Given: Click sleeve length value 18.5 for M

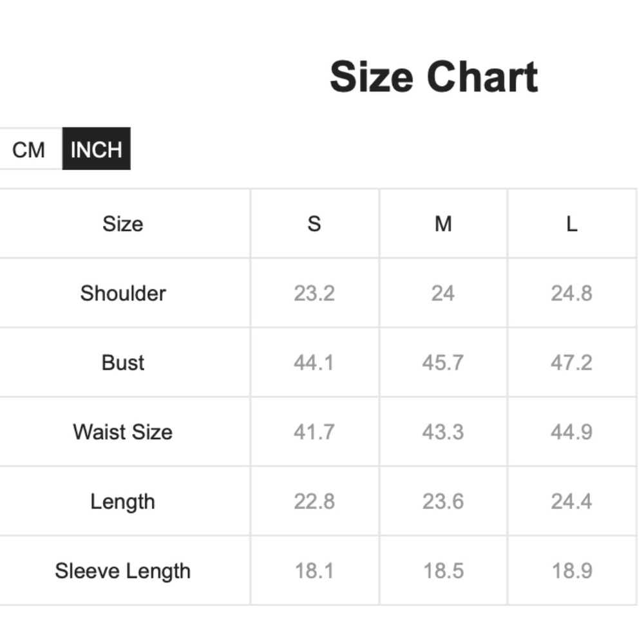Looking at the screenshot, I should click(443, 571).
